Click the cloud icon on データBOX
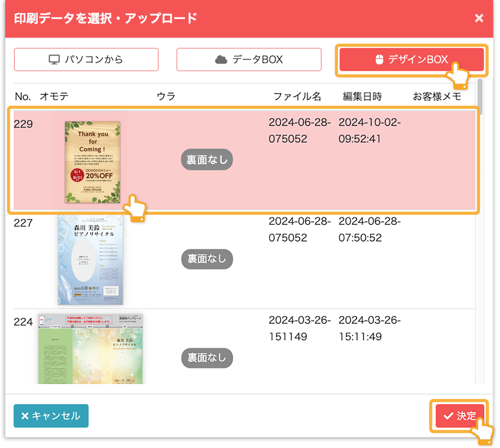This screenshot has width=500, height=448. coord(221,59)
